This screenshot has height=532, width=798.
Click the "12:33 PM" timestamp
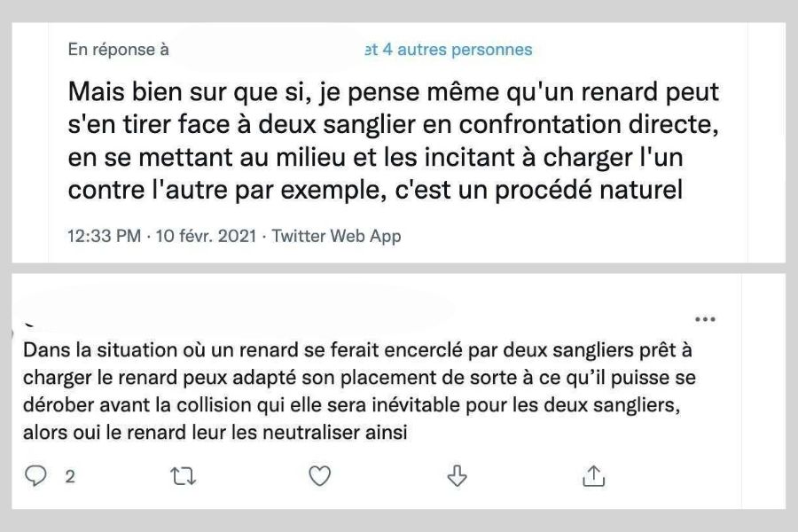tap(104, 236)
